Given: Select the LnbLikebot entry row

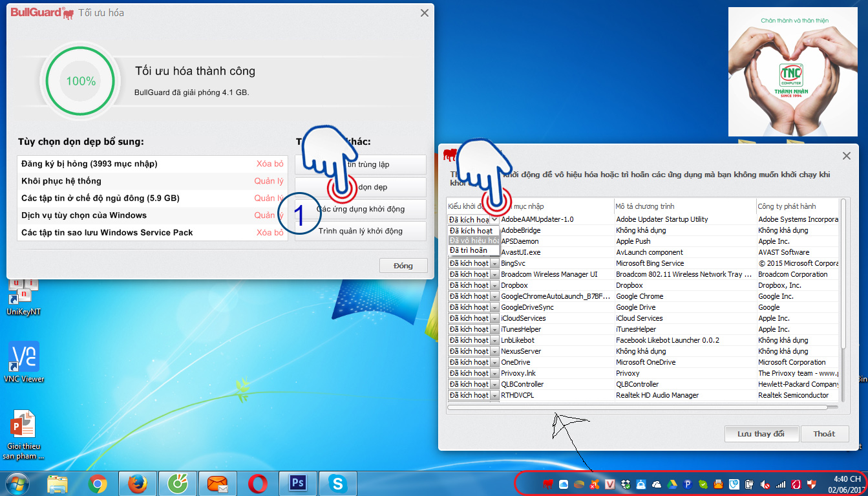Looking at the screenshot, I should click(x=642, y=341).
